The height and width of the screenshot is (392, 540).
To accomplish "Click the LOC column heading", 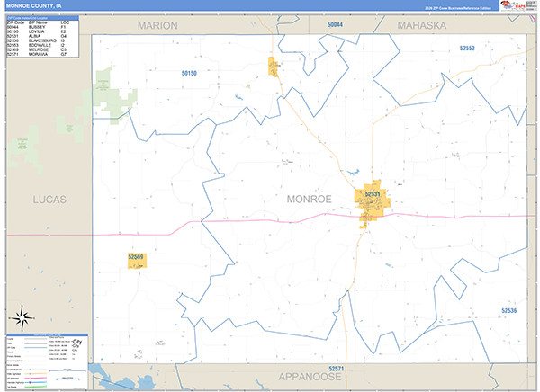I will (65, 22).
